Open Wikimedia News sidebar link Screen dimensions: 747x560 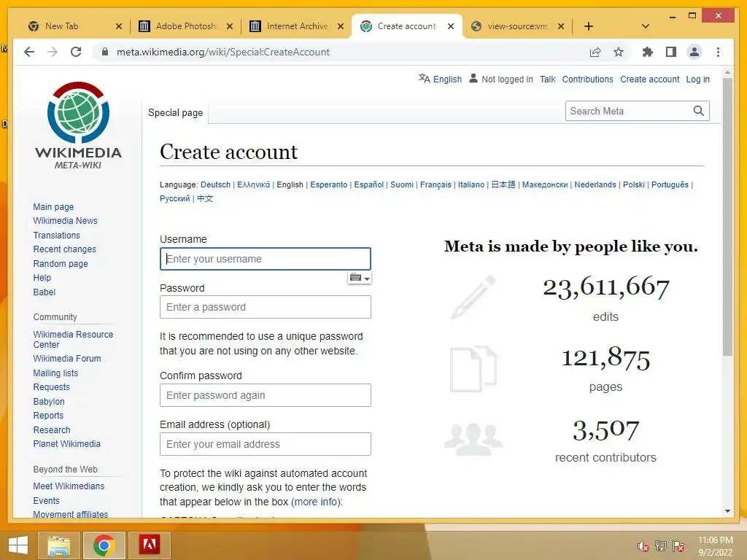[65, 220]
